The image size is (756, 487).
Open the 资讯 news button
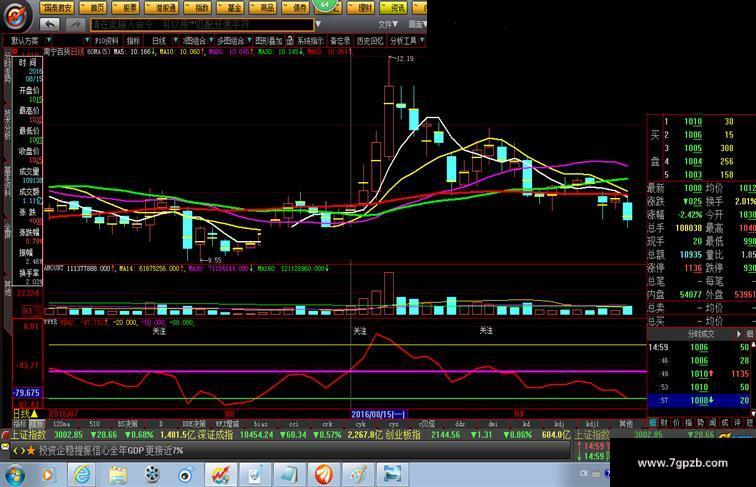point(394,8)
